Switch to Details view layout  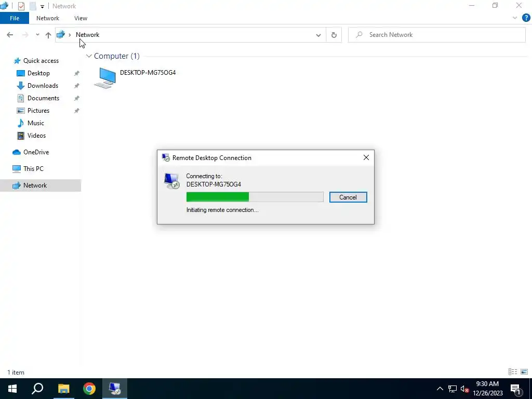513,372
